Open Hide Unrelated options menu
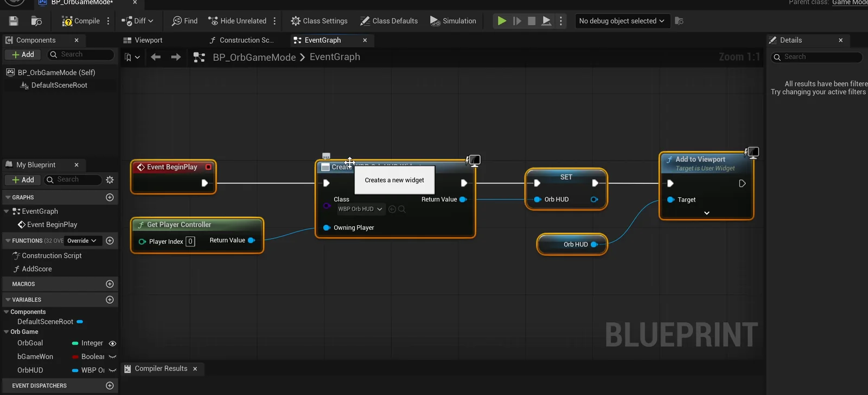This screenshot has height=395, width=868. 275,21
